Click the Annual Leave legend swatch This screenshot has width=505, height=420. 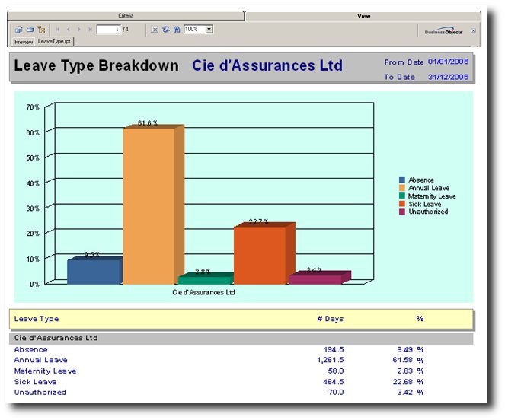point(403,188)
